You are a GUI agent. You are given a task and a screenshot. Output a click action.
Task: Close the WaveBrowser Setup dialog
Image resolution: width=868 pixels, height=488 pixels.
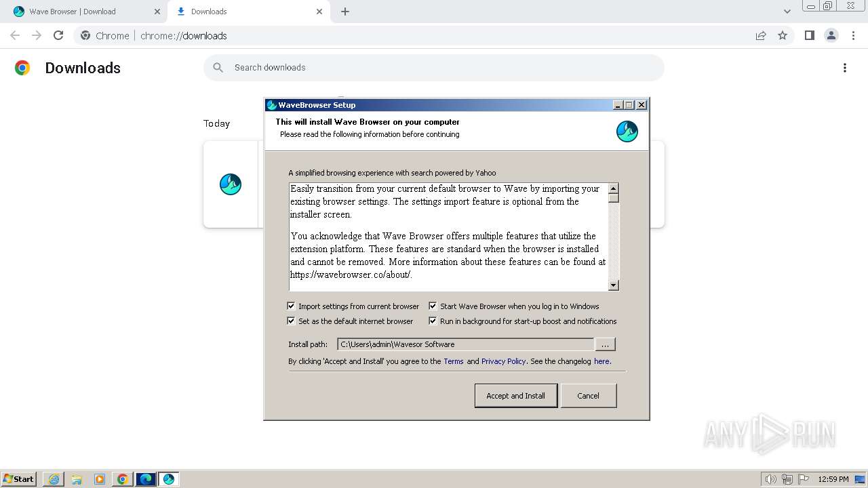pos(642,105)
